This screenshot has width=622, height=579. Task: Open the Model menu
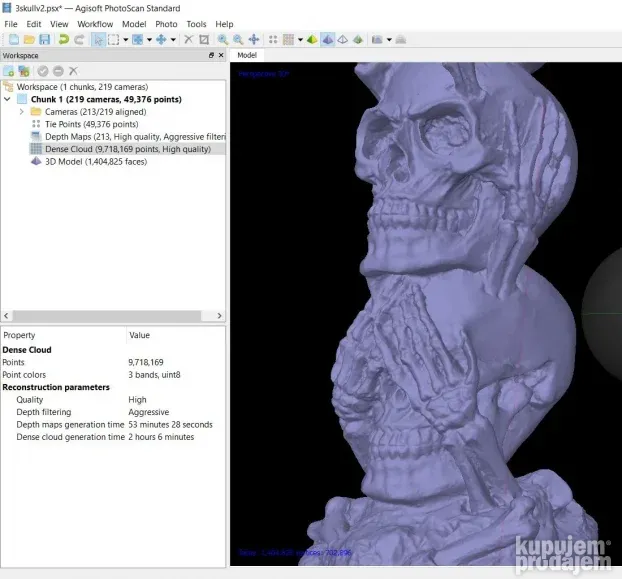134,24
